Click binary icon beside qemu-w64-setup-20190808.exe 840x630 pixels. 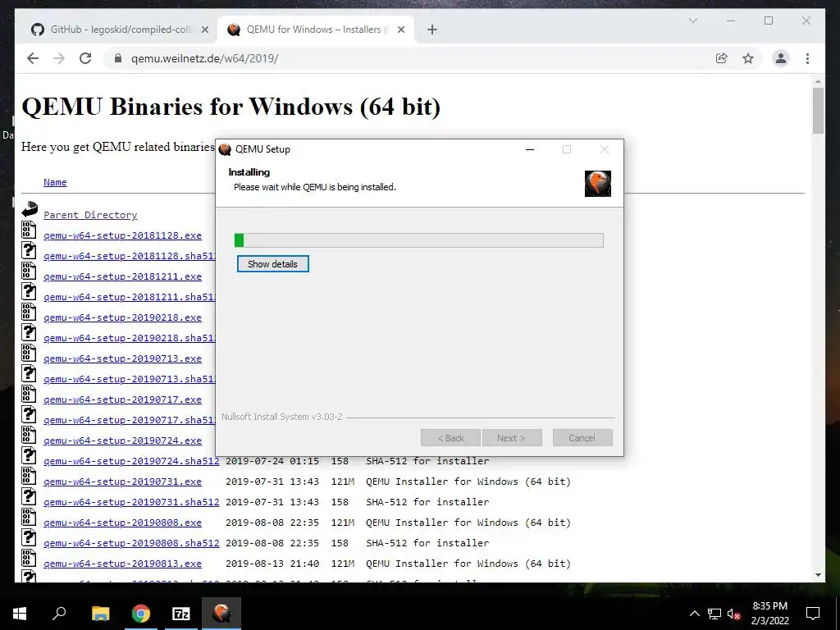[29, 517]
